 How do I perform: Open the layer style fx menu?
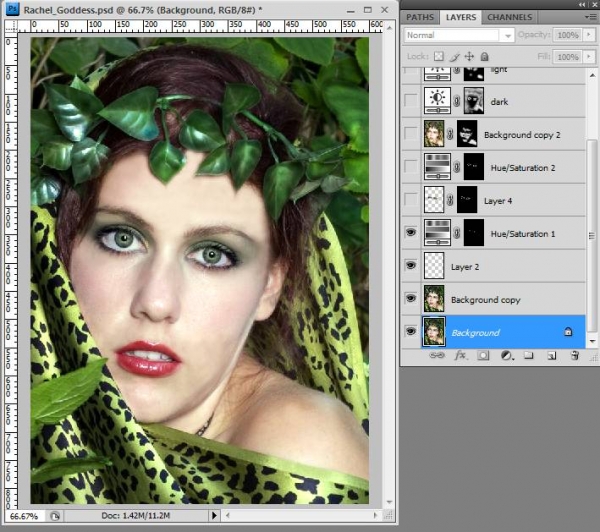click(x=460, y=355)
